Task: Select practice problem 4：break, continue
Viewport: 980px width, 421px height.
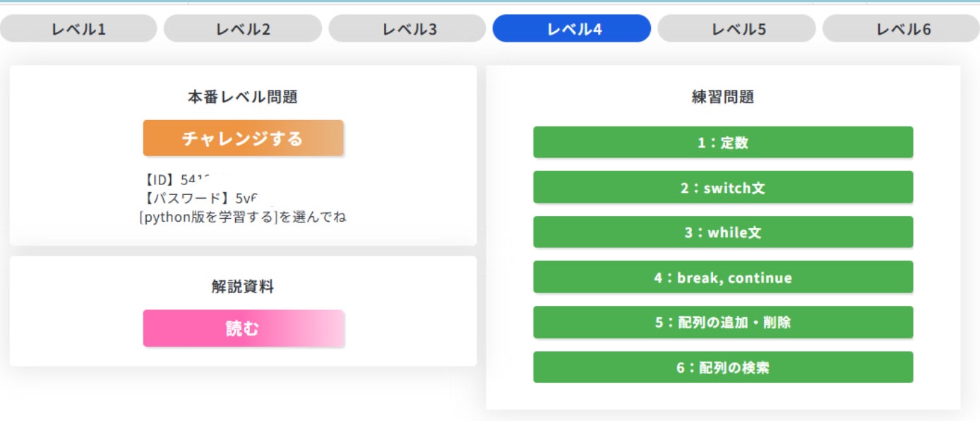Action: pos(723,278)
